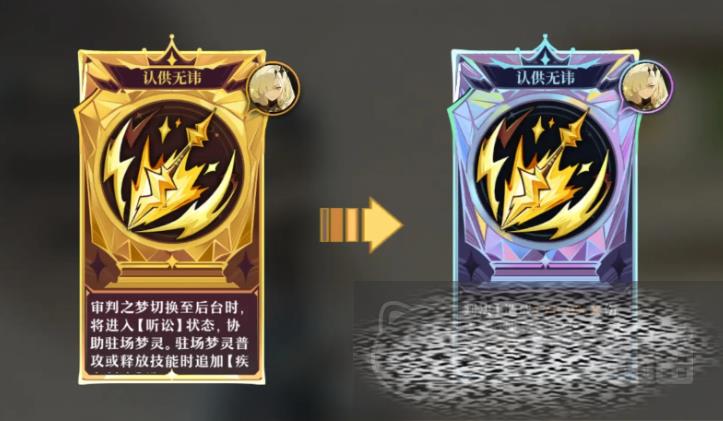The height and width of the screenshot is (421, 723).
Task: Click the gold crown ornament atop left card
Action: point(172,52)
